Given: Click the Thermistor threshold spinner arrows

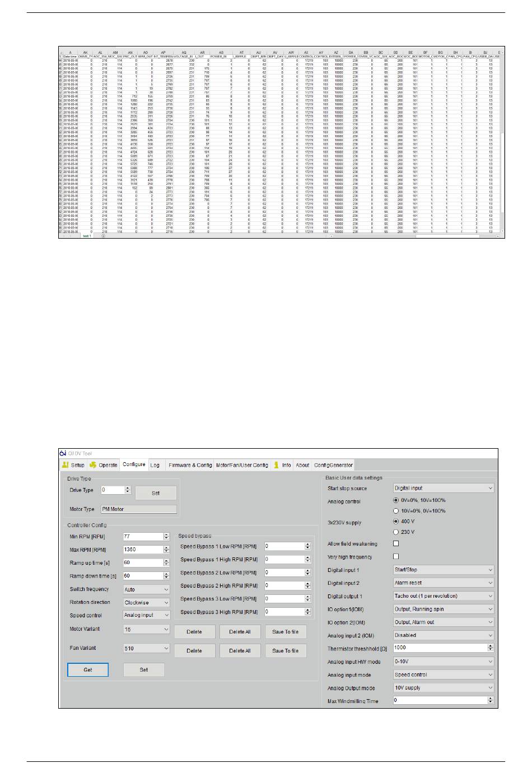Looking at the screenshot, I should click(x=491, y=648).
